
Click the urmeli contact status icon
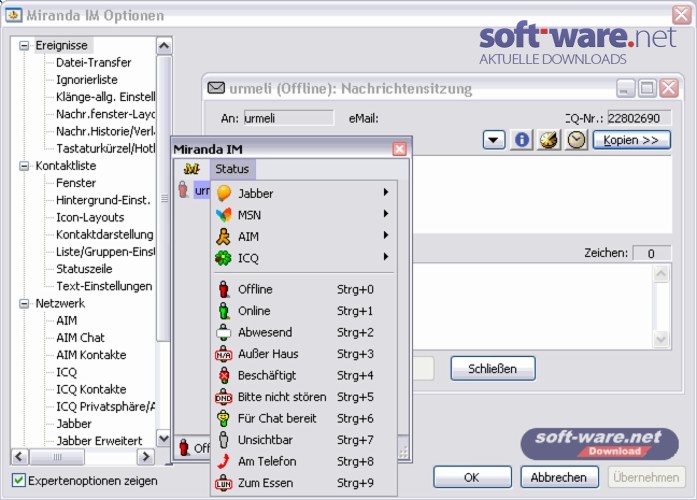click(183, 190)
